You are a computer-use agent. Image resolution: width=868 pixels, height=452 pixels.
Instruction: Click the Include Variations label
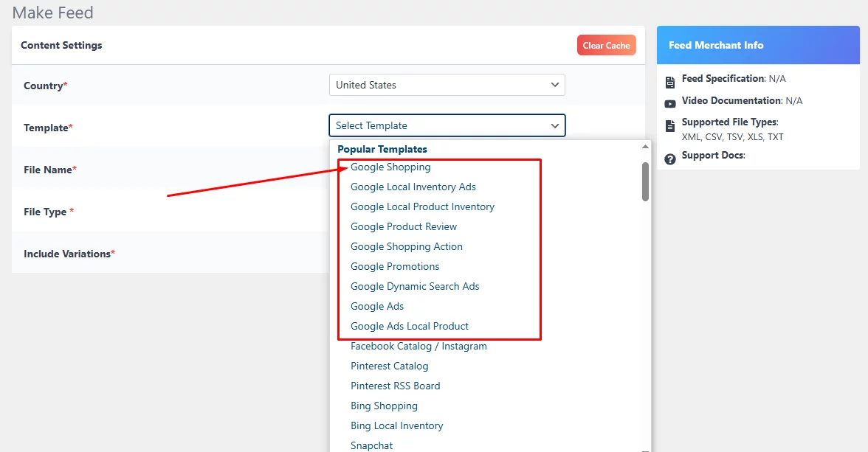[69, 254]
